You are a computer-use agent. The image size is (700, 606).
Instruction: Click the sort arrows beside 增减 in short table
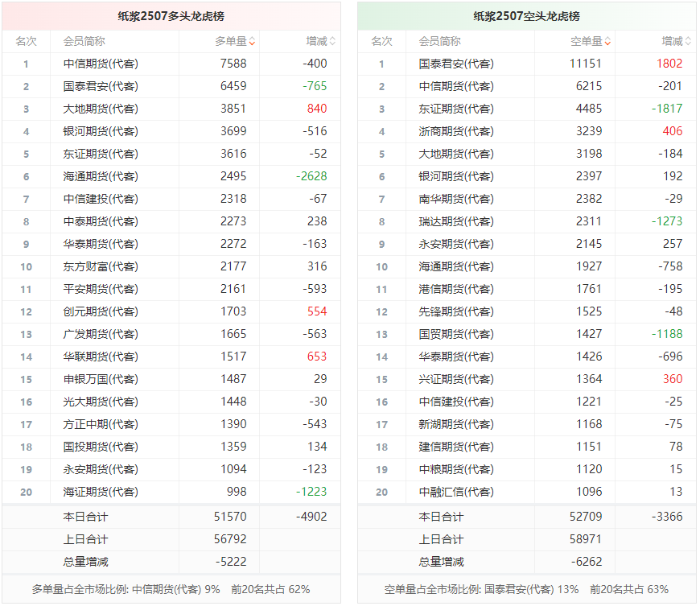(x=688, y=42)
